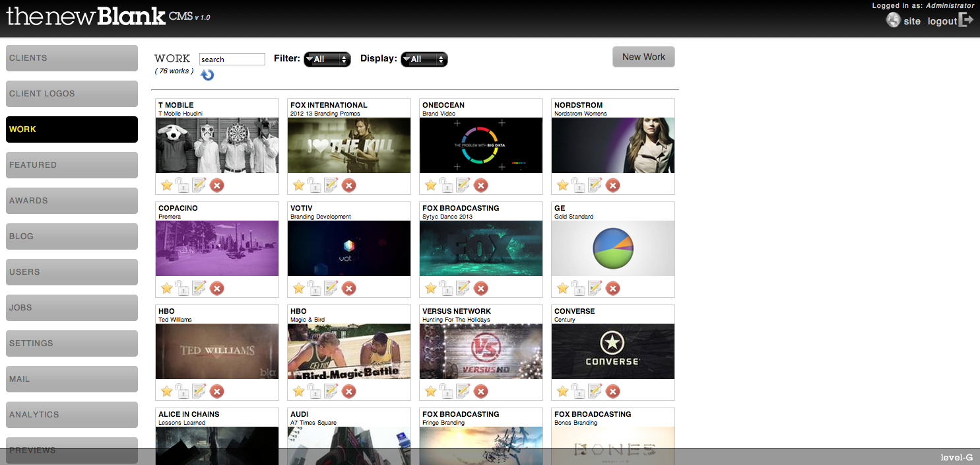
Task: Click the logout arrow icon
Action: (966, 20)
